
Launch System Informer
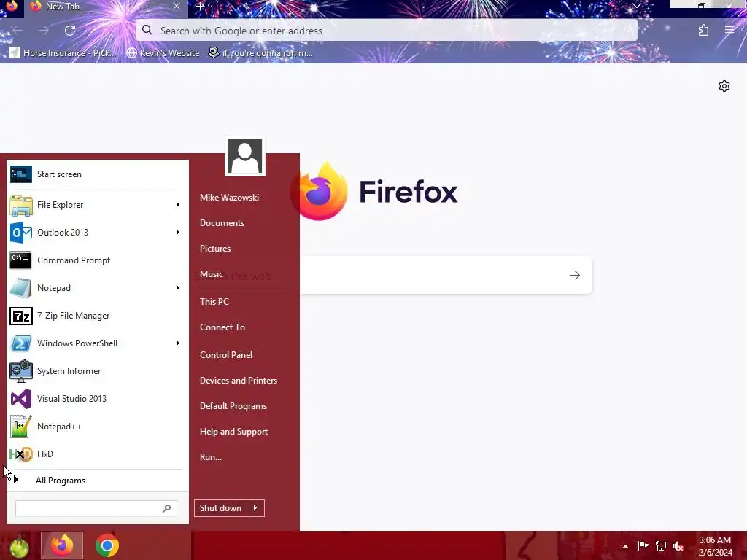[x=97, y=371]
